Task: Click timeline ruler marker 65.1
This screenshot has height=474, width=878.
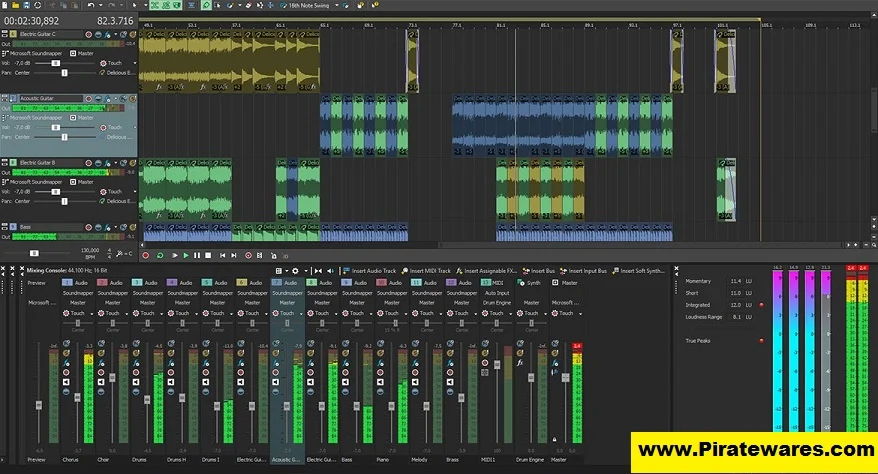Action: coord(325,25)
